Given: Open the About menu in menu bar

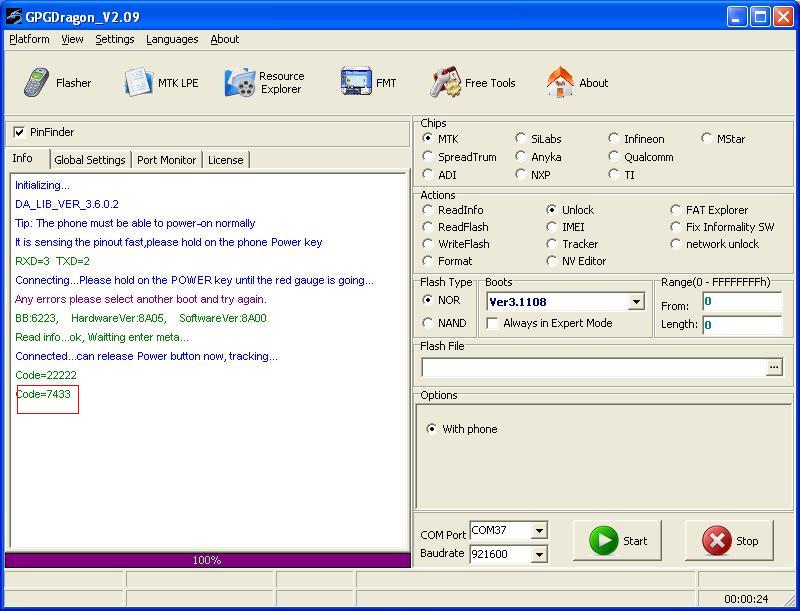Looking at the screenshot, I should pyautogui.click(x=224, y=39).
